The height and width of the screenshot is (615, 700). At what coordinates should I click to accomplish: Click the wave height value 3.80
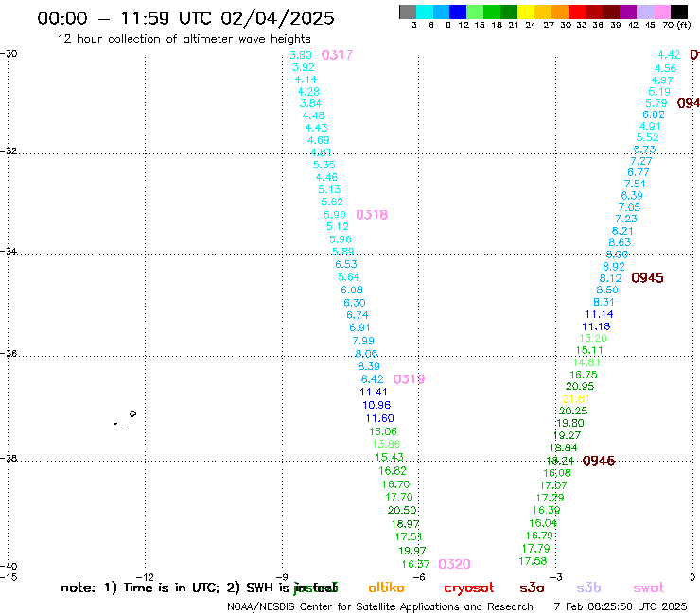pos(301,55)
